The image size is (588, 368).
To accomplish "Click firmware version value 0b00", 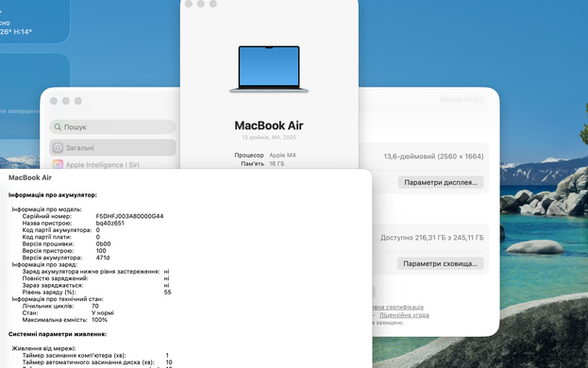I will tap(104, 244).
